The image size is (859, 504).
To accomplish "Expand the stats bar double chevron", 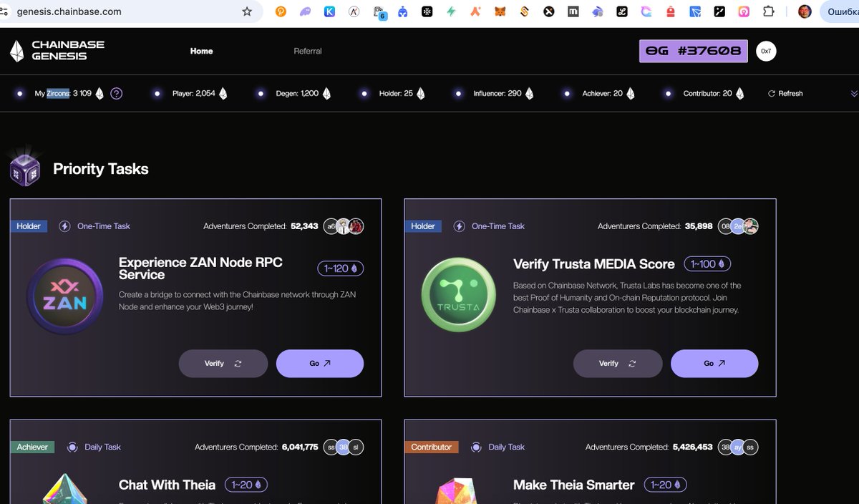I will [x=853, y=94].
